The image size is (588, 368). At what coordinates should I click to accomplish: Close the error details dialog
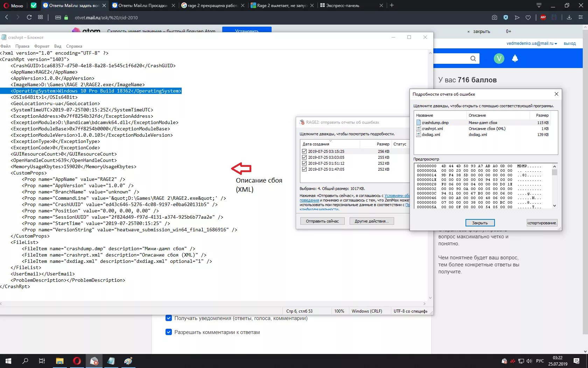(556, 94)
